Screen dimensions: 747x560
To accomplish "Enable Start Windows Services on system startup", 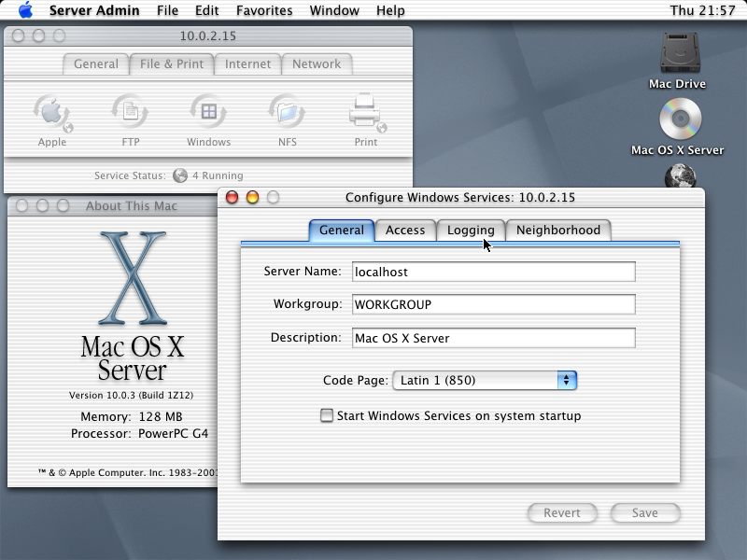I will pos(327,415).
